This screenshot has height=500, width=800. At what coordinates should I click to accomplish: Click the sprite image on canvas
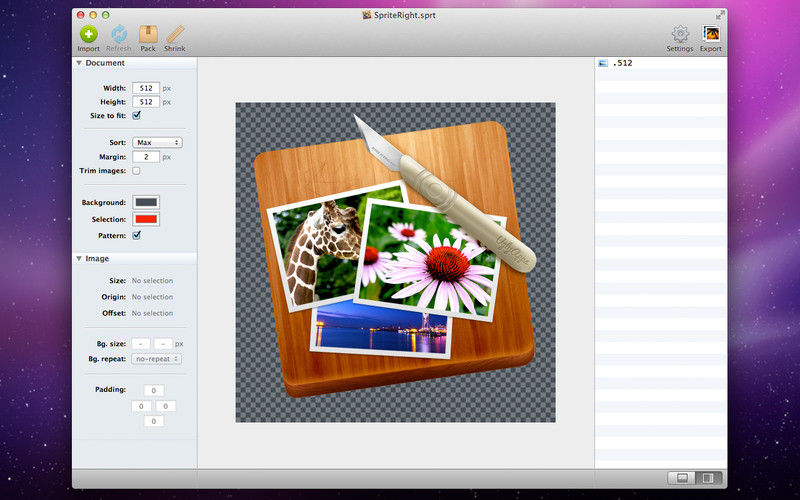[395, 262]
